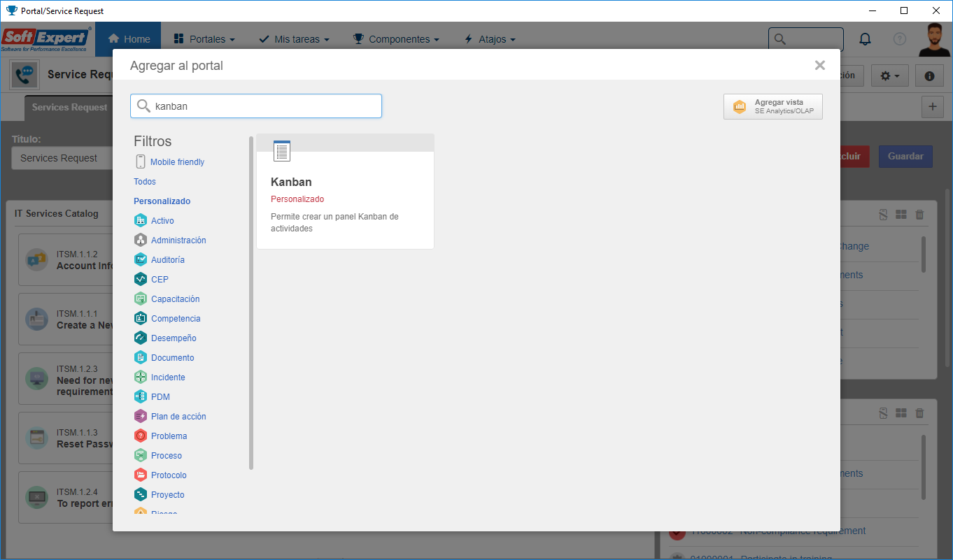Open ITSM.1.2.4 To report error item
This screenshot has width=953, height=560.
pos(66,498)
